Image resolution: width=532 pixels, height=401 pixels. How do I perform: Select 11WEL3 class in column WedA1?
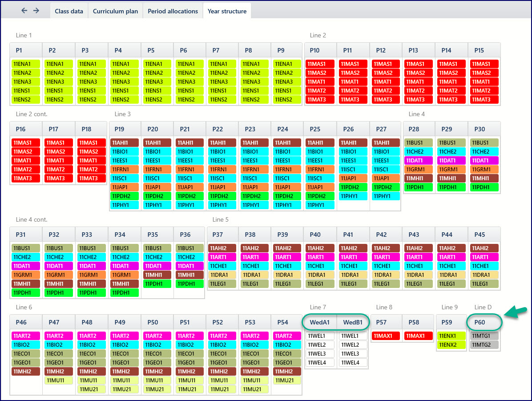(320, 353)
